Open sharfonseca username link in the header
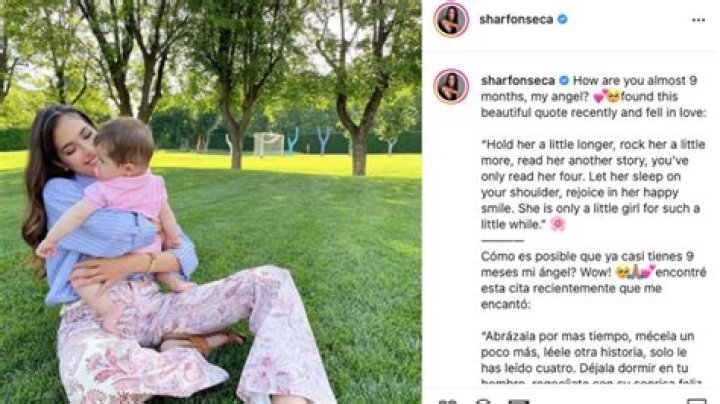The height and width of the screenshot is (404, 720). click(x=516, y=20)
